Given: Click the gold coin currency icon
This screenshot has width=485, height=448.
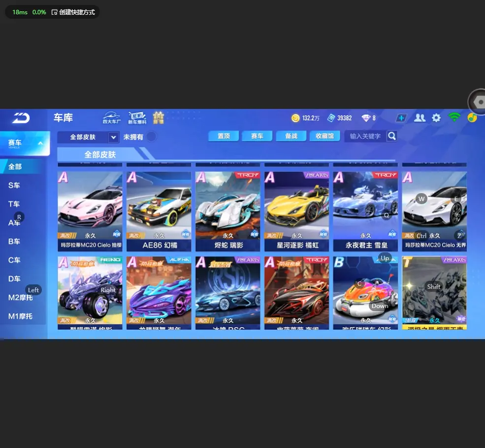Looking at the screenshot, I should point(295,118).
